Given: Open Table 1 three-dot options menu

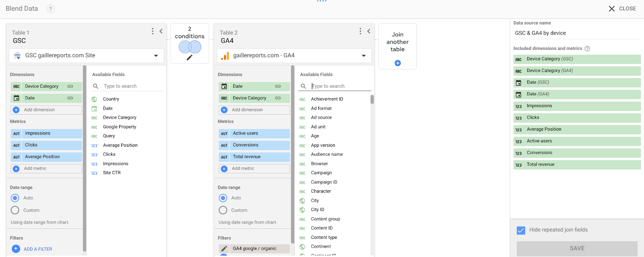Looking at the screenshot, I should click(153, 31).
